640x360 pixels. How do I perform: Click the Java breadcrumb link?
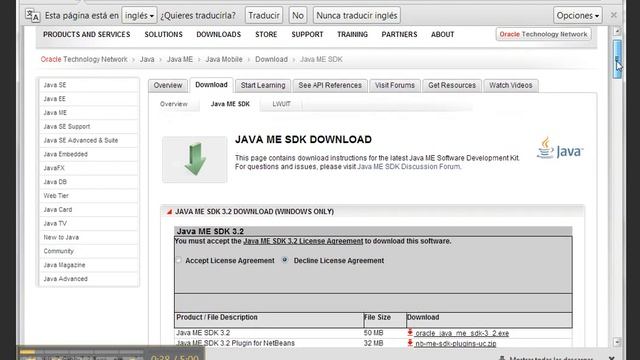(147, 60)
